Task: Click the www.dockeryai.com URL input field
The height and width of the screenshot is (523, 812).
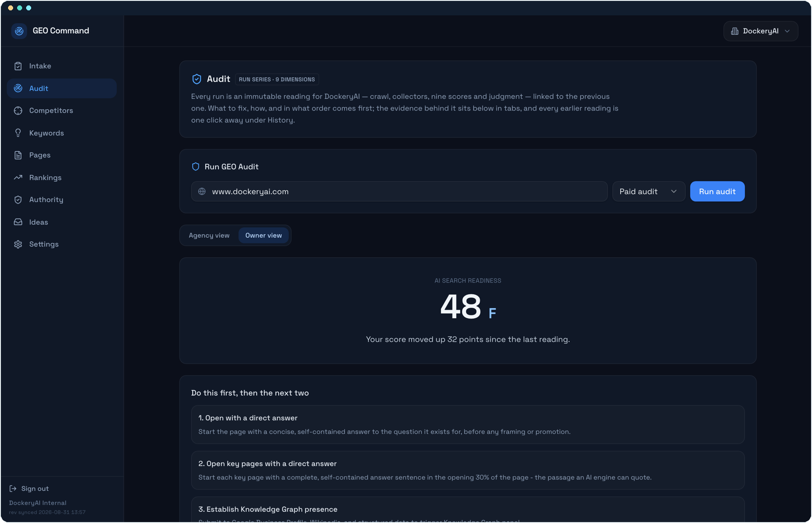Action: [x=399, y=191]
